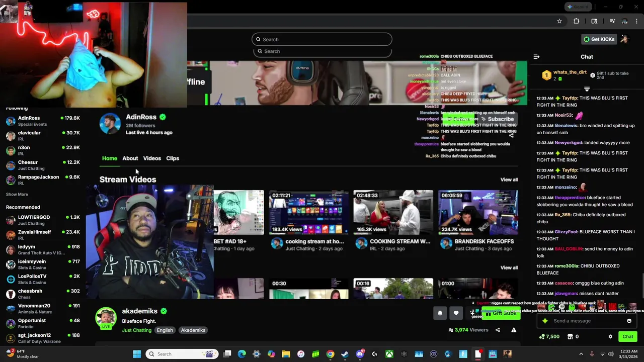
Task: Click the notification bell icon below stream
Action: coord(440,313)
